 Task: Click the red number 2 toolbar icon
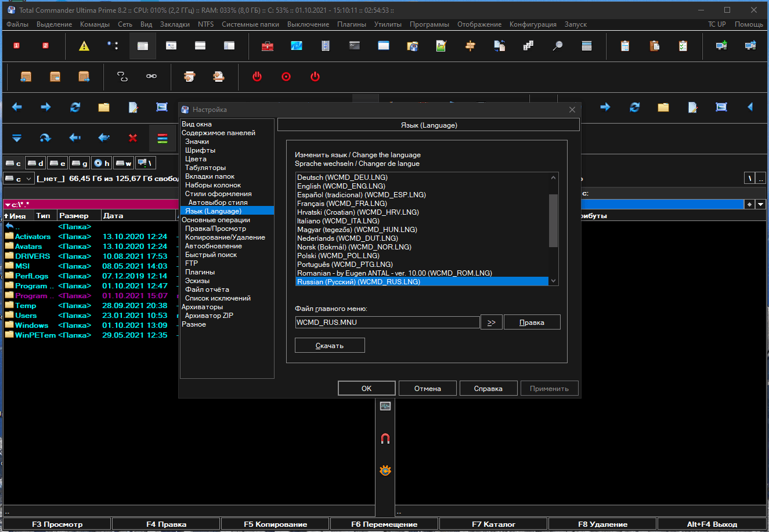point(46,46)
